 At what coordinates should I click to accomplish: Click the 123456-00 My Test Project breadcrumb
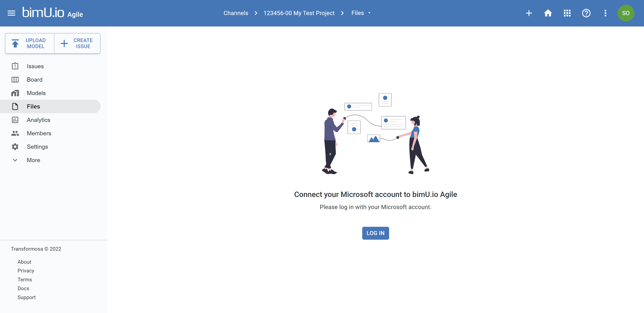pyautogui.click(x=299, y=13)
